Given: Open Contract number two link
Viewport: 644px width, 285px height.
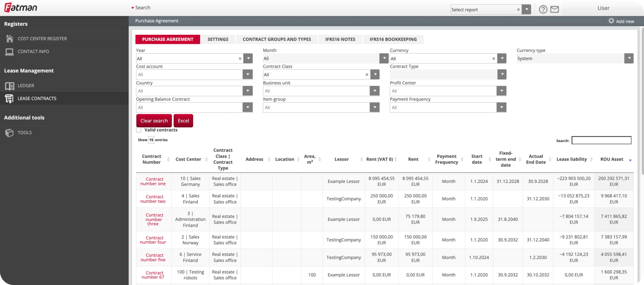Looking at the screenshot, I should (153, 199).
